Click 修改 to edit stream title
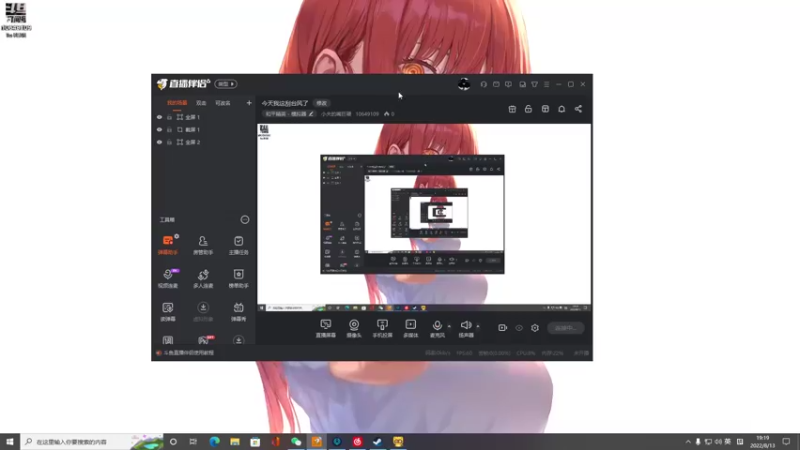The width and height of the screenshot is (800, 450). tap(321, 103)
